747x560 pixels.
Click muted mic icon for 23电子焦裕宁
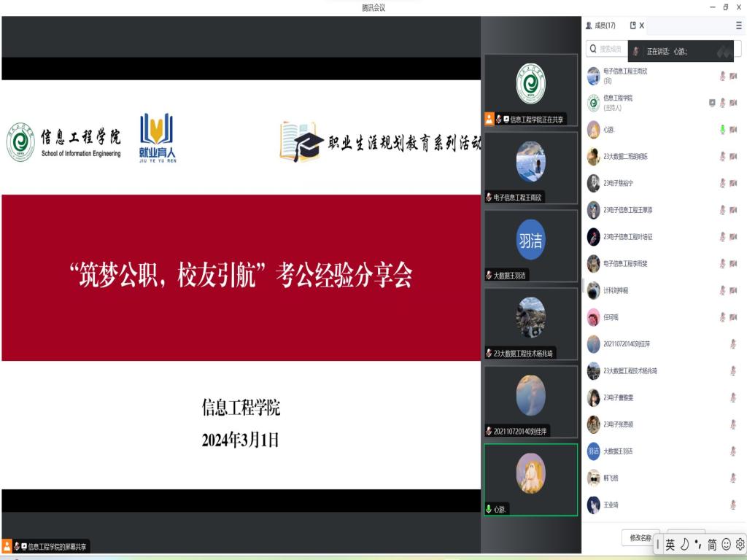click(x=722, y=183)
